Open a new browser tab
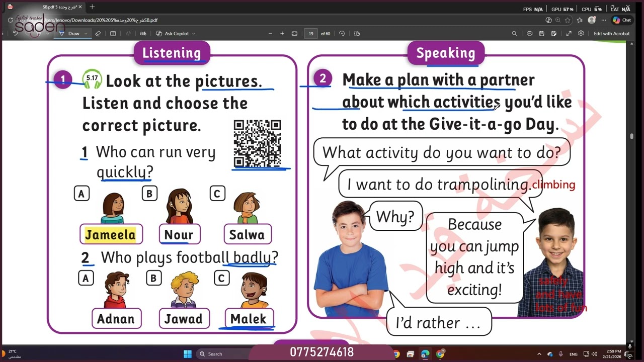The width and height of the screenshot is (644, 362). 92,7
